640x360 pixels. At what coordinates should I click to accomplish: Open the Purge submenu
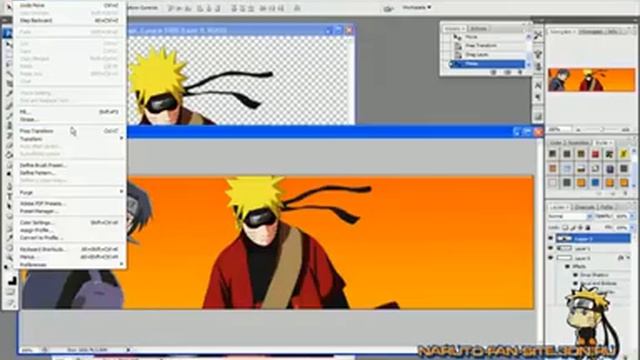69,192
